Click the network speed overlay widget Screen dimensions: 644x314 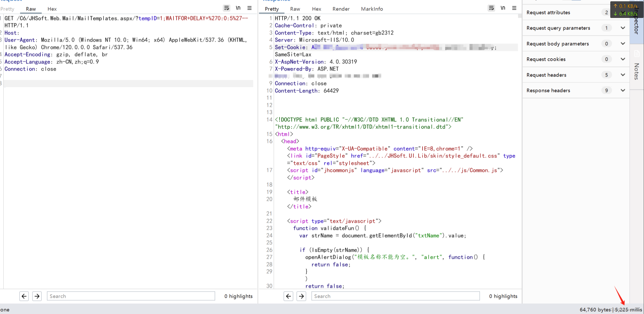pyautogui.click(x=627, y=9)
